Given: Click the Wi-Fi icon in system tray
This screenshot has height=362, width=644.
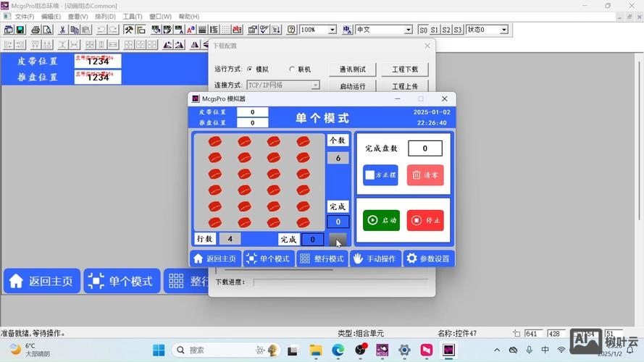Looking at the screenshot, I should click(x=561, y=350).
